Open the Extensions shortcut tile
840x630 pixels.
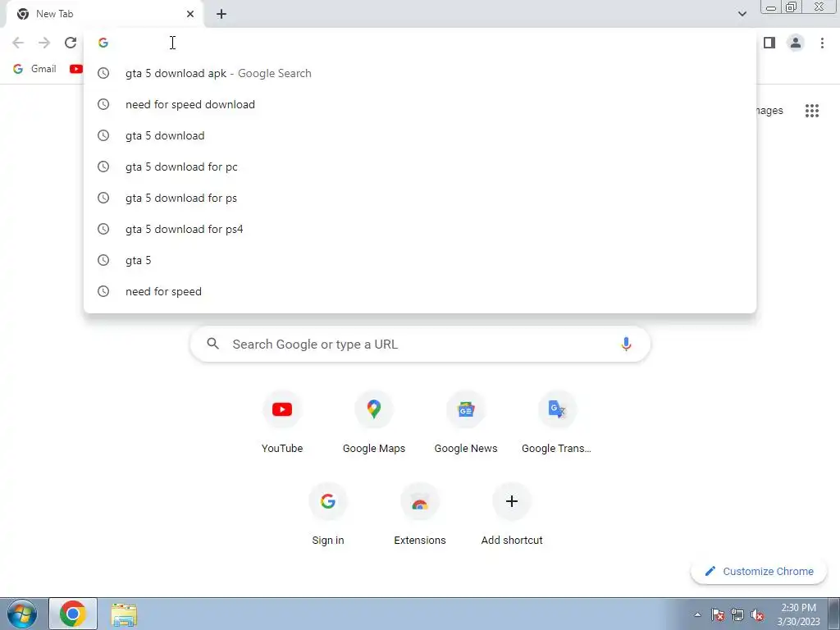(x=420, y=514)
